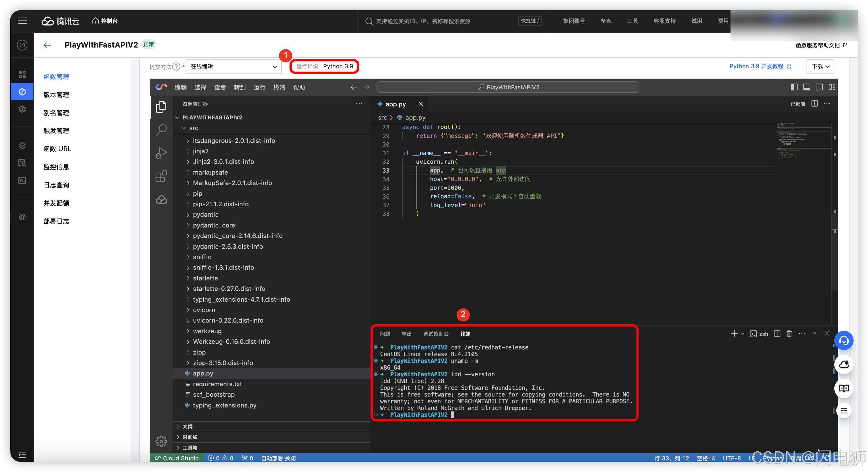Open the submission method dropdown
This screenshot has width=868, height=472.
click(233, 66)
